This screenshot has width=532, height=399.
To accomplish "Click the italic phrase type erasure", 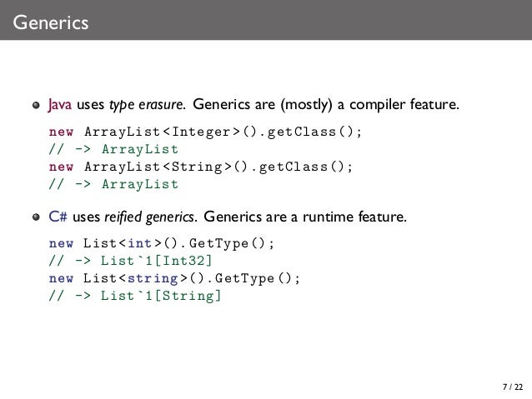I will tap(147, 104).
